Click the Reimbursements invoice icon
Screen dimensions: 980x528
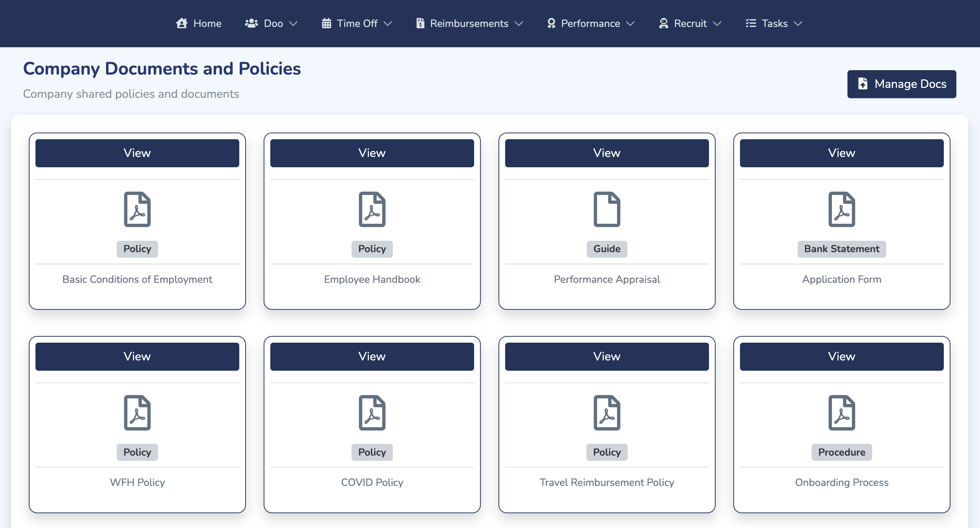click(420, 23)
